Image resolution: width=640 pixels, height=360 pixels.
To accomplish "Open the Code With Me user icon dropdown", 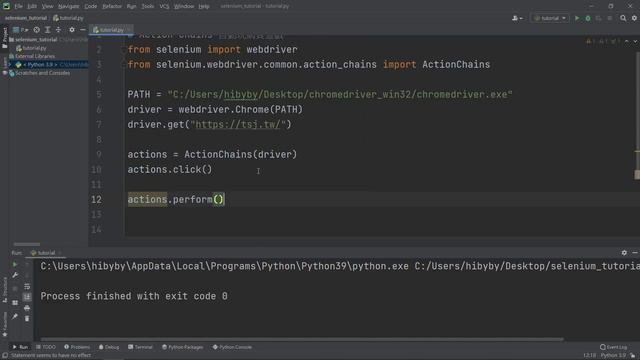I will [x=517, y=18].
